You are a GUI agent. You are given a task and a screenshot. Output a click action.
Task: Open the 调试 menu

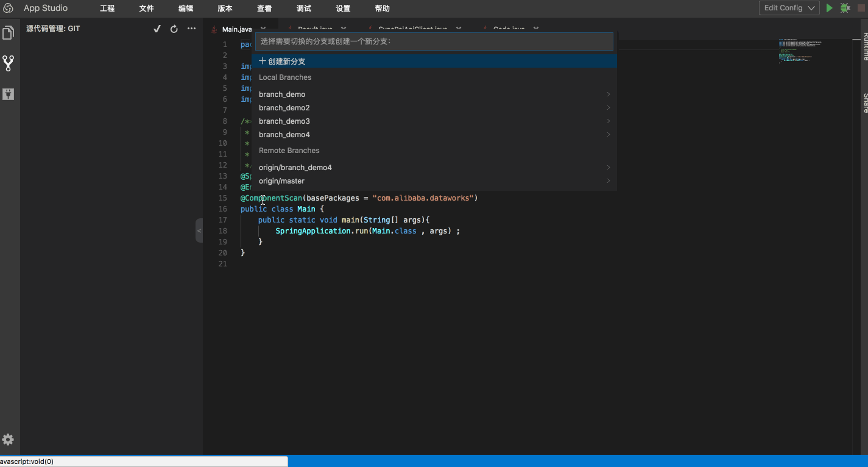(303, 9)
